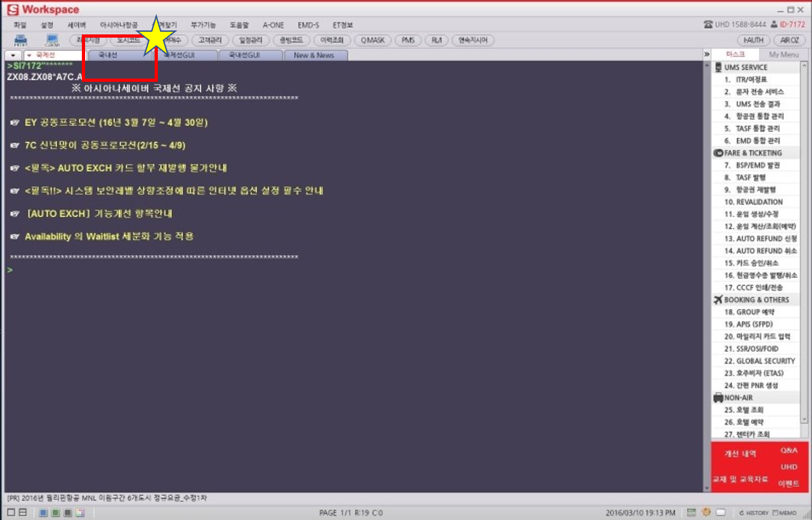The image size is (812, 520).
Task: Select the My Menu side panel tab
Action: click(x=783, y=55)
